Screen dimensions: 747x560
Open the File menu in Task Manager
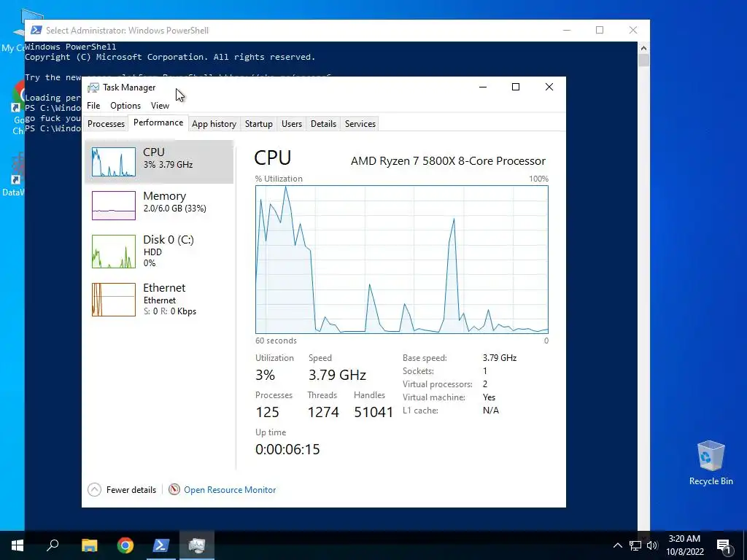tap(93, 106)
